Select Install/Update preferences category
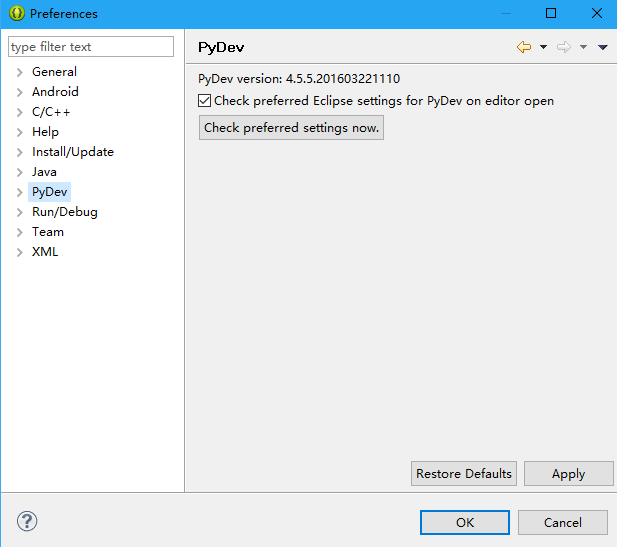 point(73,152)
